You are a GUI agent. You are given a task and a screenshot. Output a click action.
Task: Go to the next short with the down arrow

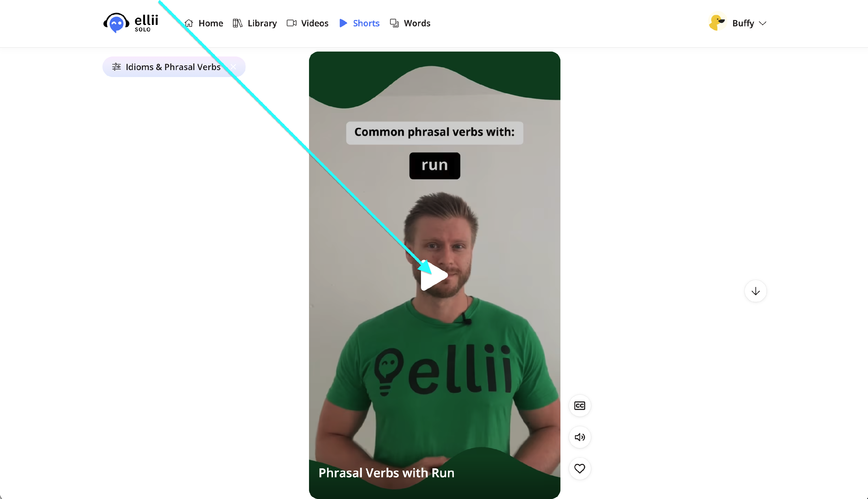coord(755,291)
